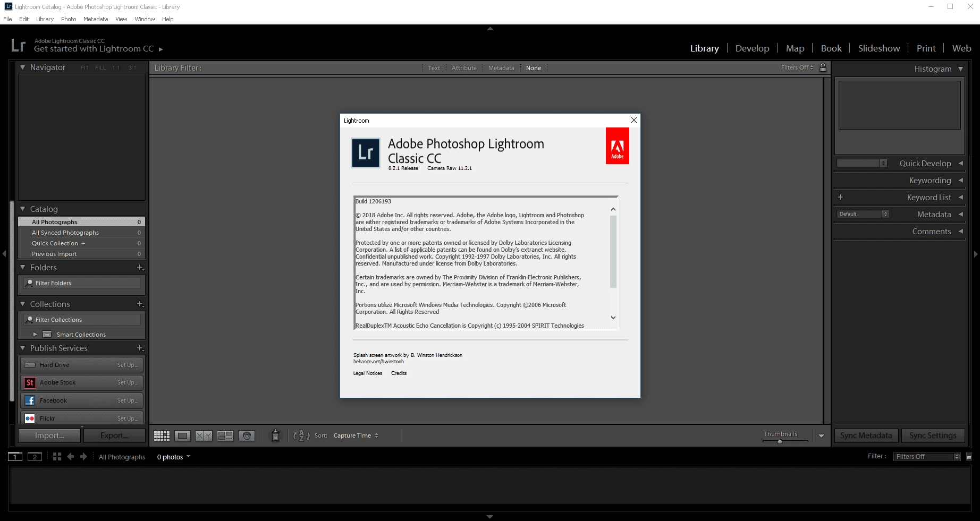Click Sync Metadata button
Viewport: 980px width, 521px height.
pos(866,435)
